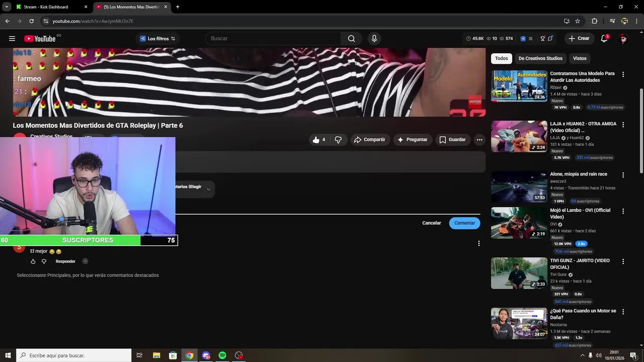Open 'LAJA x HUAN62' video thumbnail
The width and height of the screenshot is (644, 362).
pos(519,136)
